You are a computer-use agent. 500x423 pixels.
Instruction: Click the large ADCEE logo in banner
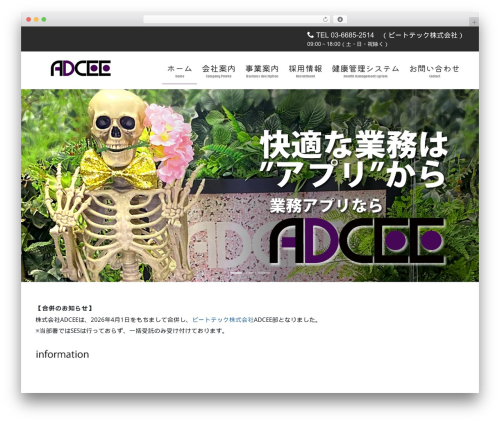point(357,241)
